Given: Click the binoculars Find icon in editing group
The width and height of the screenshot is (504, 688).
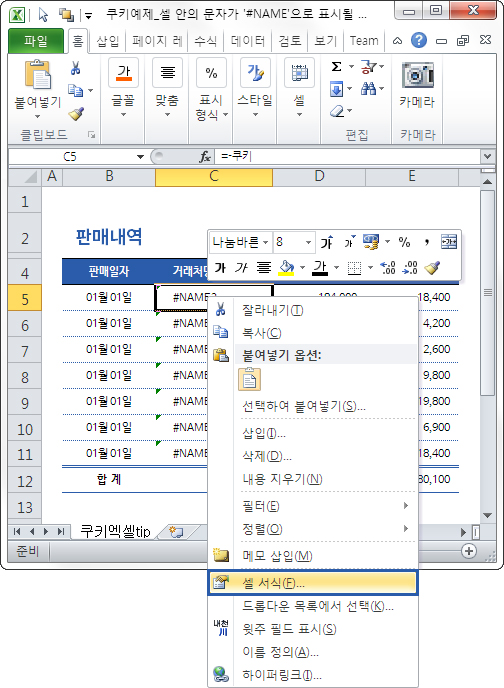Looking at the screenshot, I should (368, 89).
